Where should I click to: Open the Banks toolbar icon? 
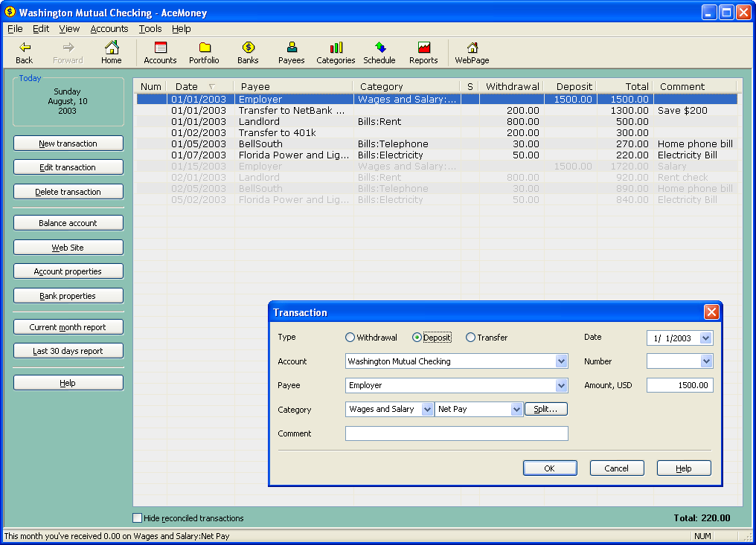pos(248,53)
